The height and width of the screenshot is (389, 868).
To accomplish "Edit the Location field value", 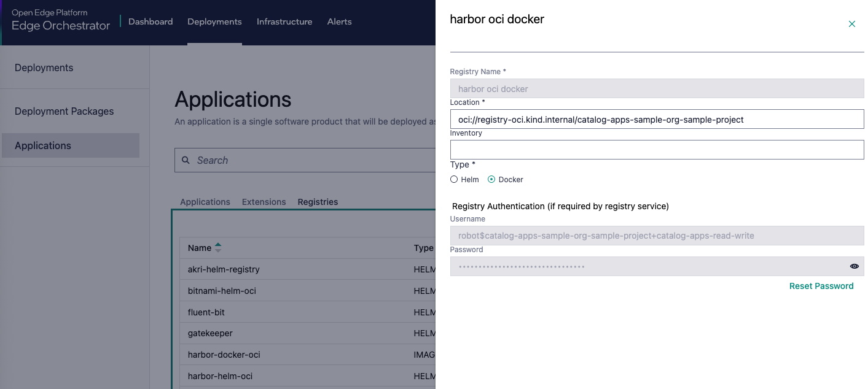I will [x=657, y=119].
